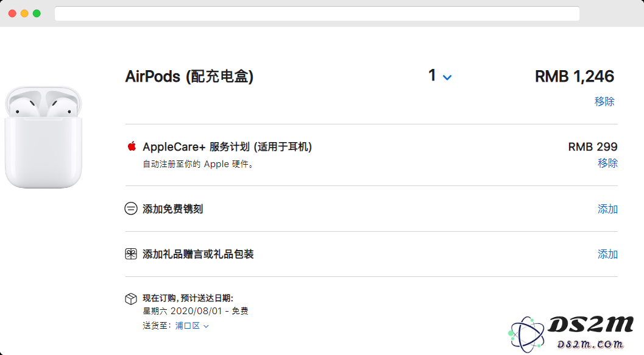Click the engraving circle icon
644x355 pixels.
pos(131,209)
